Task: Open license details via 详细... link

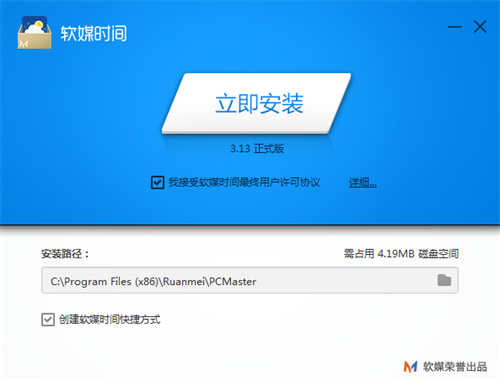Action: click(363, 183)
